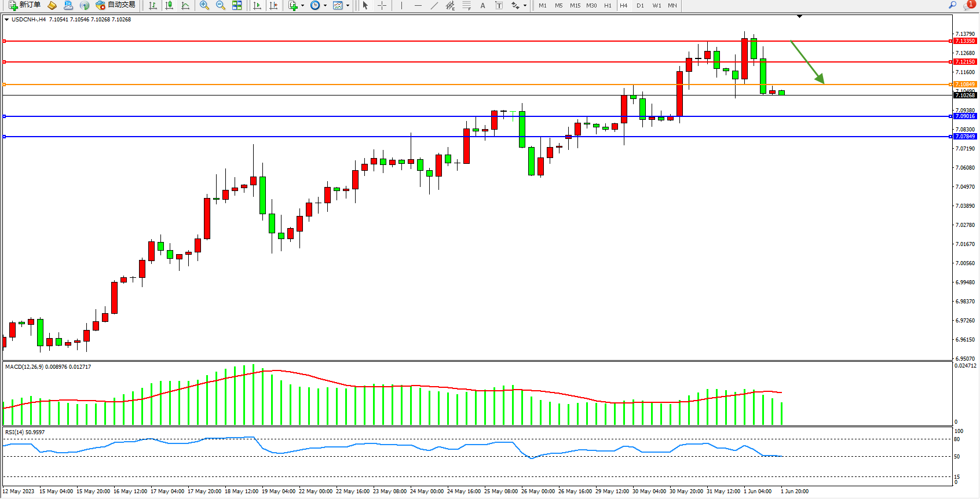The image size is (980, 499).
Task: Open the search magnifier in top right
Action: tap(952, 5)
